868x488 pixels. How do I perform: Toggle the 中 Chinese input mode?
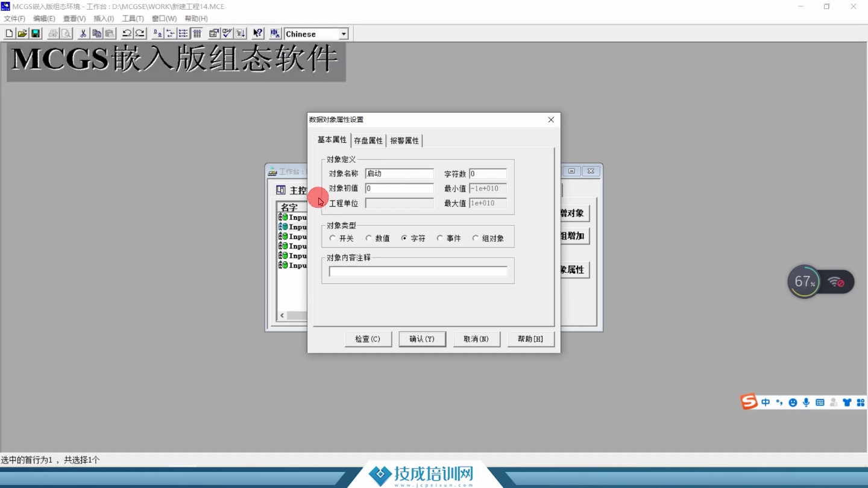(766, 402)
